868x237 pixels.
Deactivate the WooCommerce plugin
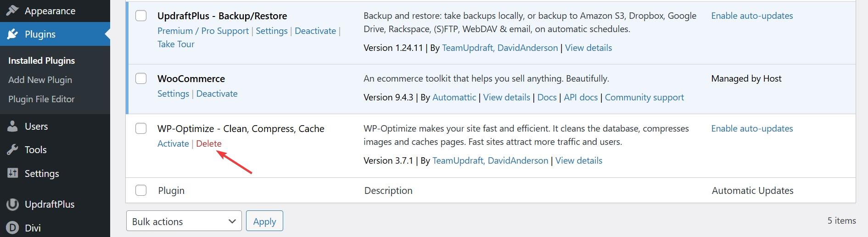click(x=217, y=94)
